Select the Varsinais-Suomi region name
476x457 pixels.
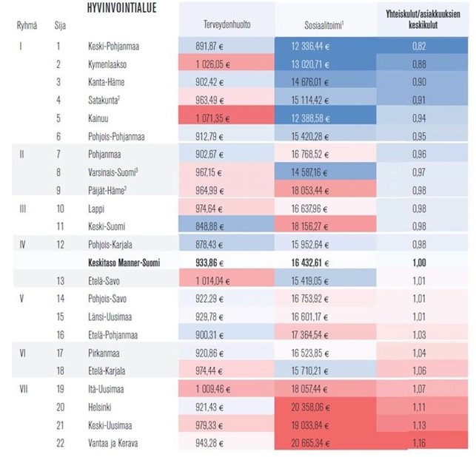tap(113, 172)
